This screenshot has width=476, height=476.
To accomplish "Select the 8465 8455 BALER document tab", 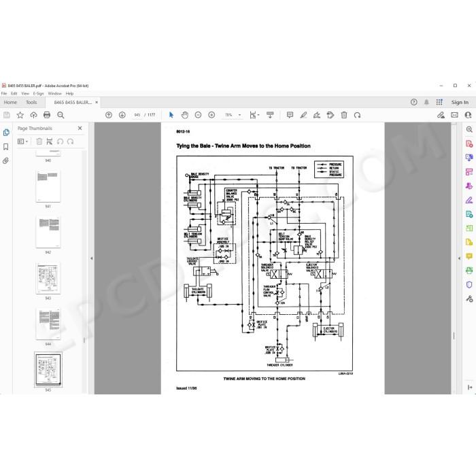I will point(73,102).
